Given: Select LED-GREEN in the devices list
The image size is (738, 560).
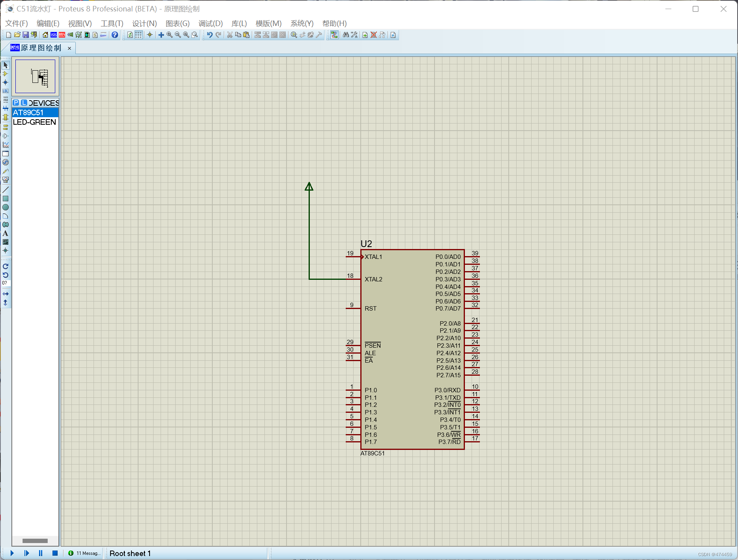Looking at the screenshot, I should [35, 122].
